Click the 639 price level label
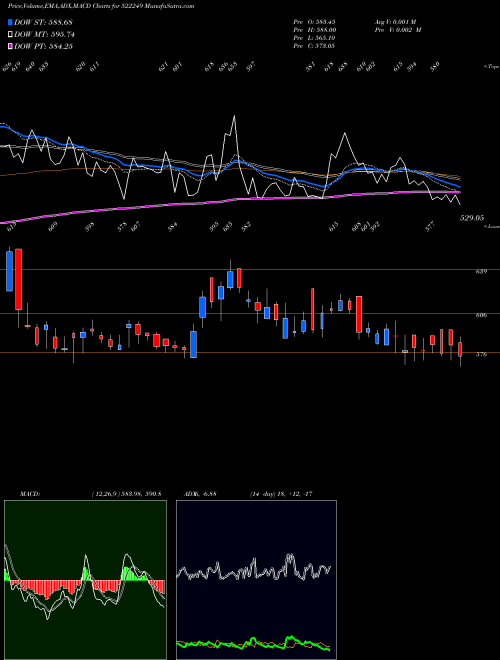 point(481,271)
